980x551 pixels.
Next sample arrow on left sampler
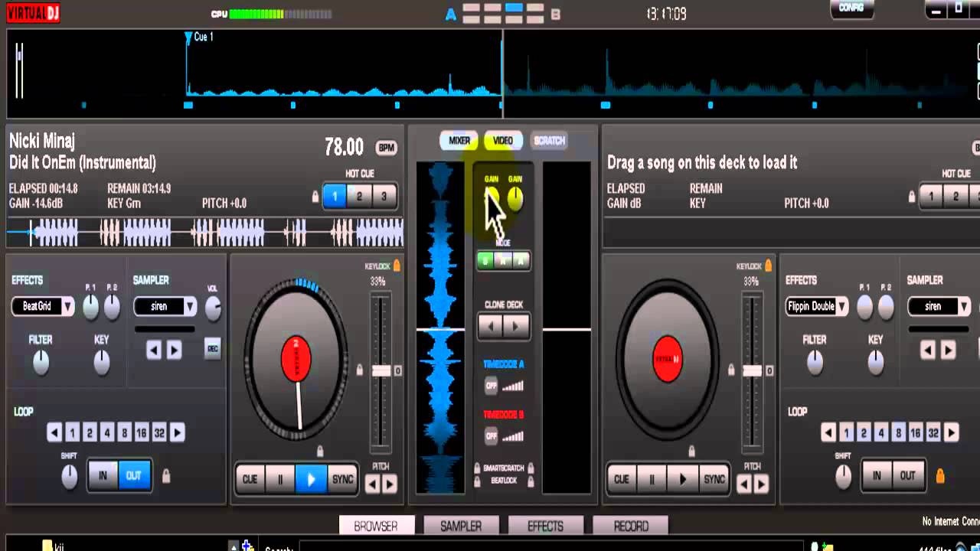(175, 350)
